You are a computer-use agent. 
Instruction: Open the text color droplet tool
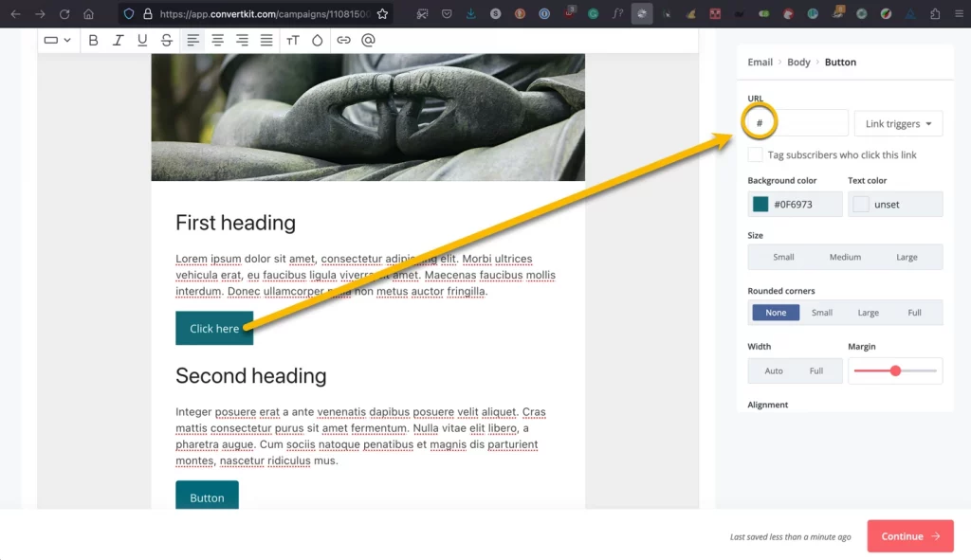[x=317, y=40]
